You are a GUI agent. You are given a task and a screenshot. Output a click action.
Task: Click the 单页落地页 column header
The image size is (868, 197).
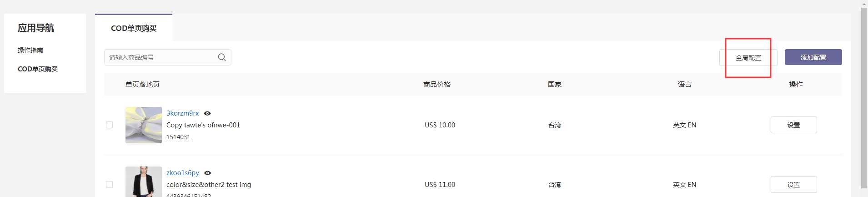(x=142, y=85)
